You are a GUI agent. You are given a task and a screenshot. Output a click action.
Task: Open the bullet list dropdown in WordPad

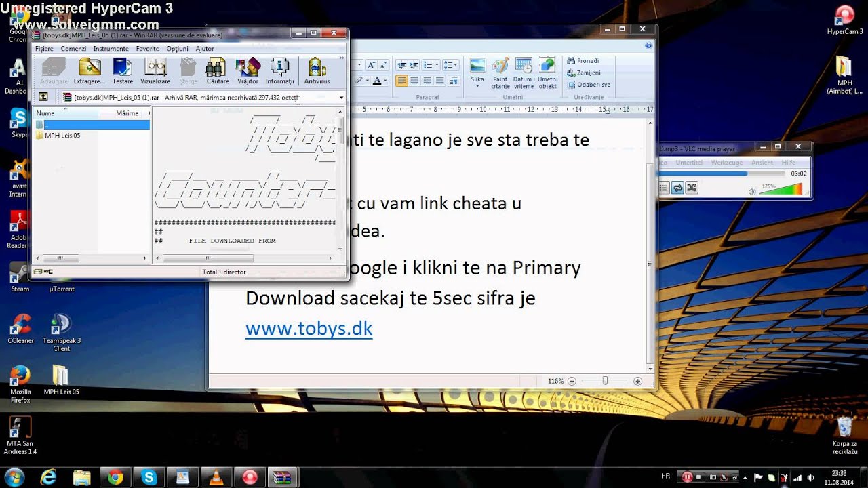(438, 65)
